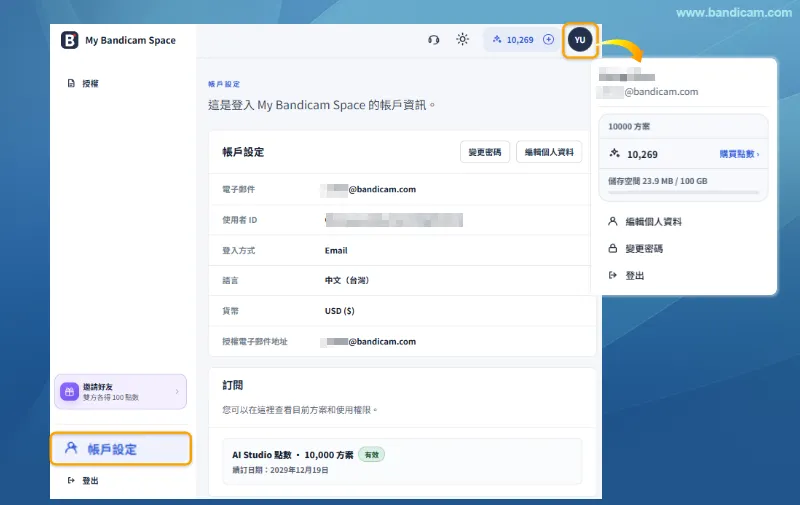Image resolution: width=800 pixels, height=505 pixels.
Task: Click the 編輯個人資料 button in account card
Action: [549, 152]
